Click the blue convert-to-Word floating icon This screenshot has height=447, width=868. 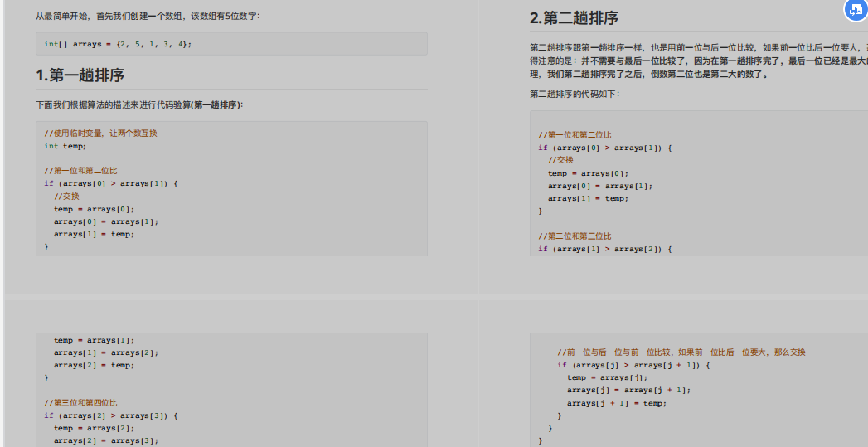(x=856, y=10)
